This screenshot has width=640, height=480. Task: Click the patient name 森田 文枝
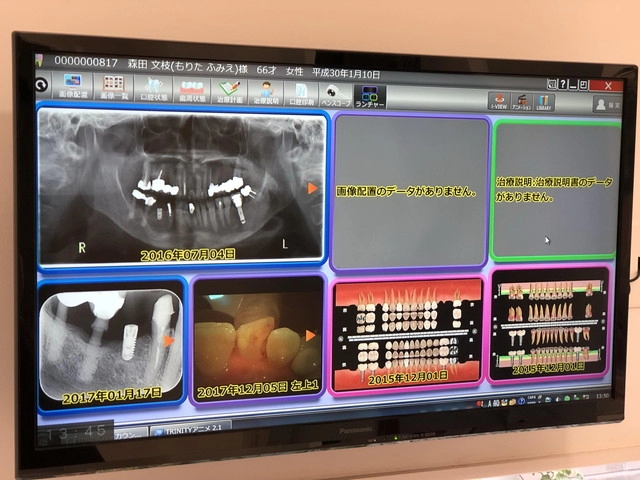pyautogui.click(x=149, y=65)
